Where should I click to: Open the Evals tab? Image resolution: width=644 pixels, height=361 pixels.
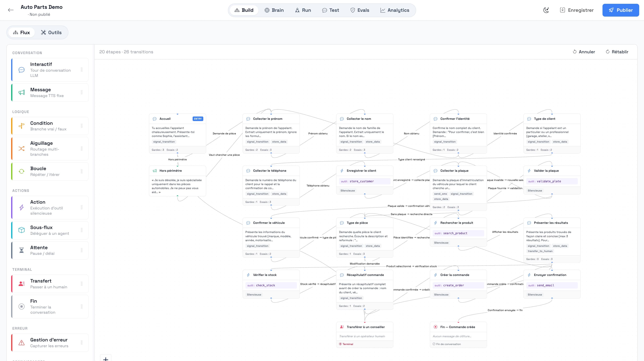pyautogui.click(x=360, y=10)
